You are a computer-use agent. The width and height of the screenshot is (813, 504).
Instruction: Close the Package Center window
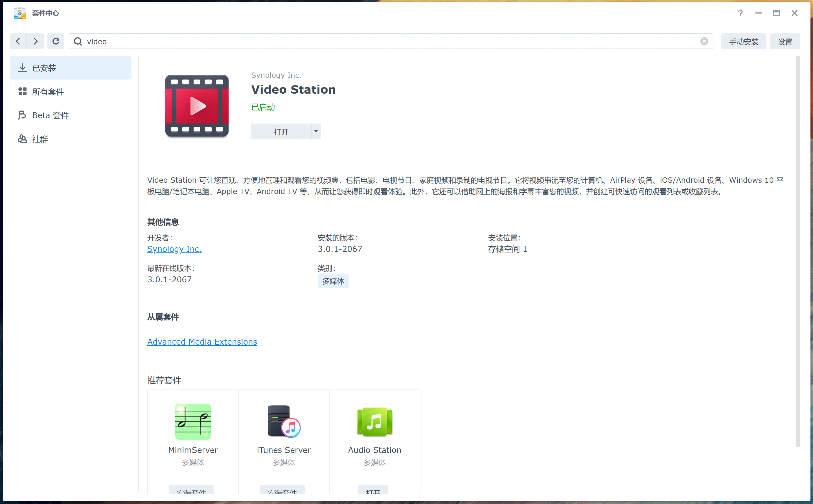795,13
